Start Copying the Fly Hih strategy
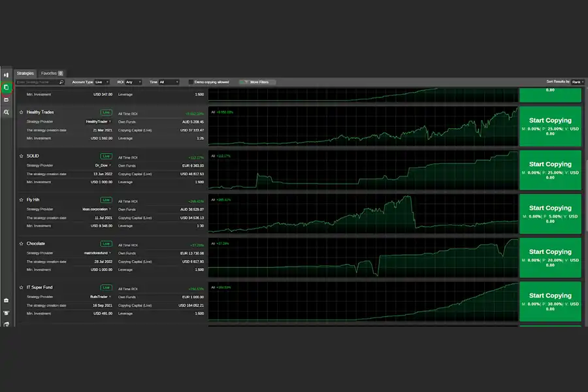 pyautogui.click(x=550, y=214)
